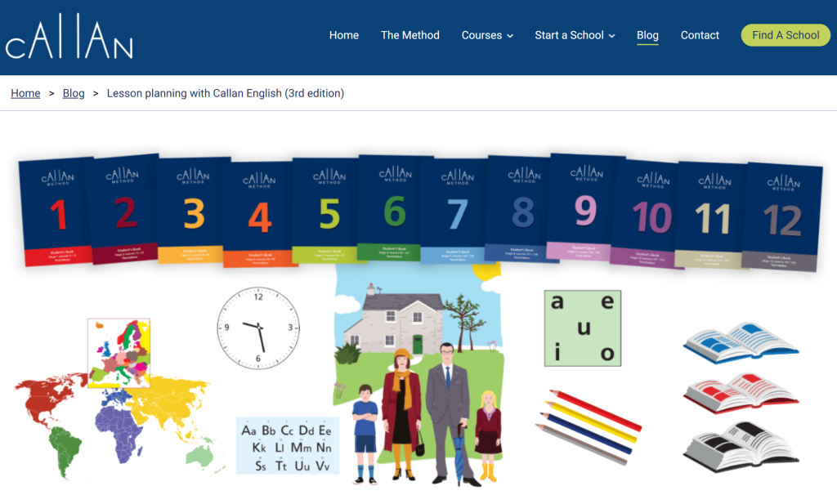Viewport: 837px width, 504px height.
Task: Click the analog clock illustration
Action: pos(258,328)
